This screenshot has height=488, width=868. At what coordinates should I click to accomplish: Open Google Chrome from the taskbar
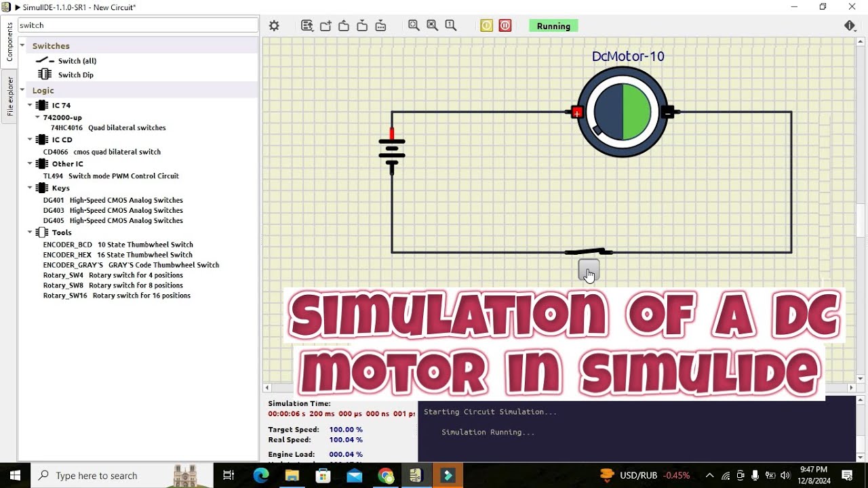coord(386,475)
